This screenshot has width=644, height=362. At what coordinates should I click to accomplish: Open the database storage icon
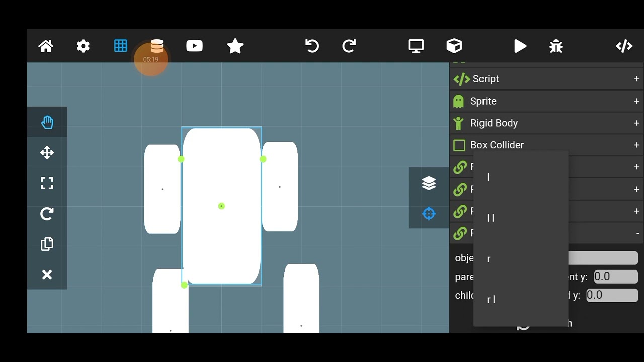click(157, 46)
